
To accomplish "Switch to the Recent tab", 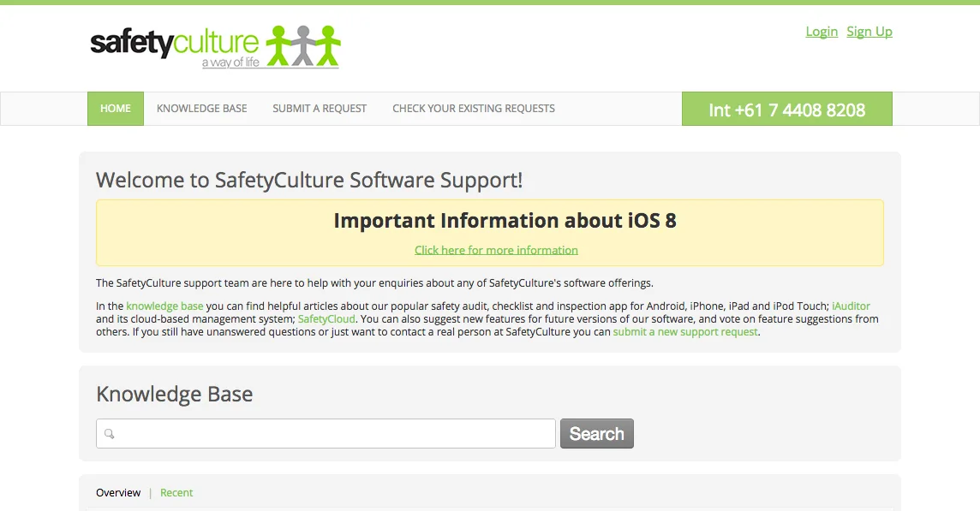I will [176, 492].
